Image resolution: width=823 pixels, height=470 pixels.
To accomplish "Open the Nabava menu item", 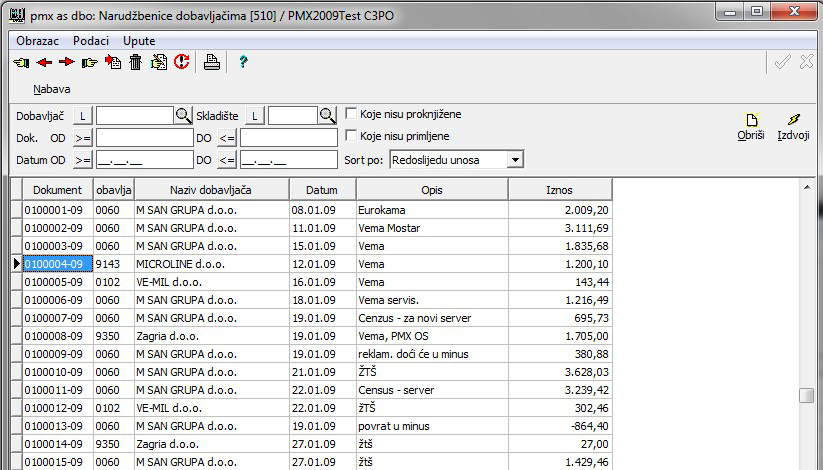I will (51, 89).
